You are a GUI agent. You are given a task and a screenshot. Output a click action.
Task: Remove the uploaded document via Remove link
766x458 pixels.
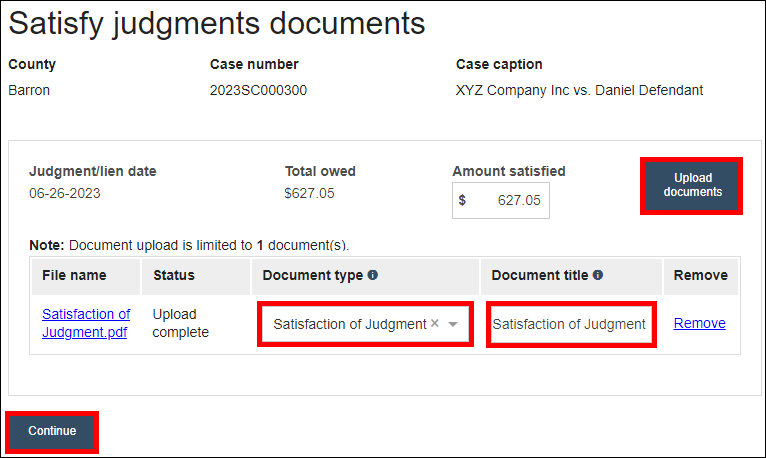(700, 323)
